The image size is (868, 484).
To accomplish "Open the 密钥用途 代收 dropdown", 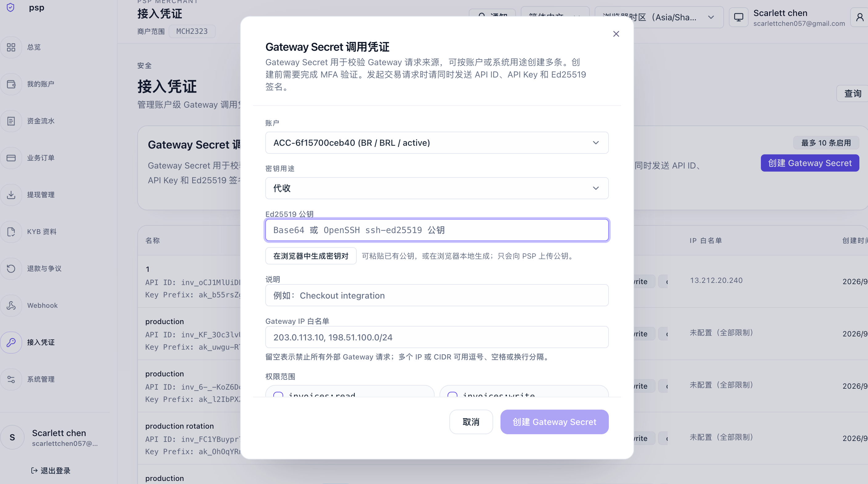I will (x=437, y=188).
